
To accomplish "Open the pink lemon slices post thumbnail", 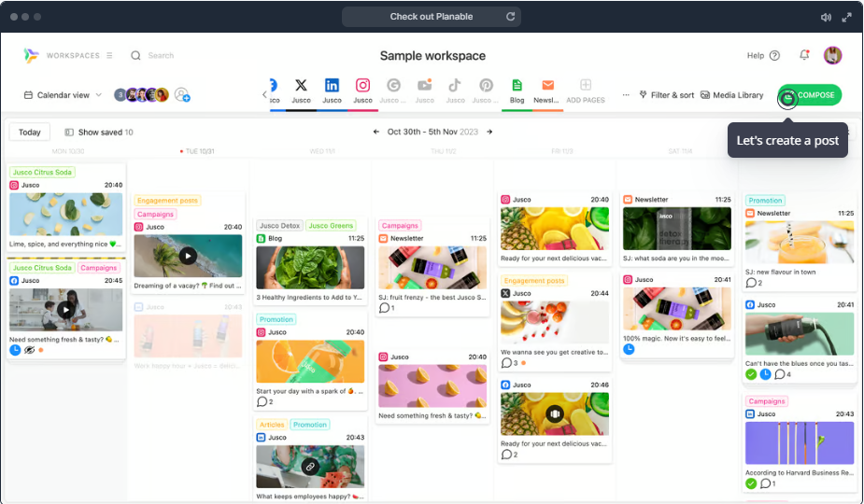I will pos(432,386).
